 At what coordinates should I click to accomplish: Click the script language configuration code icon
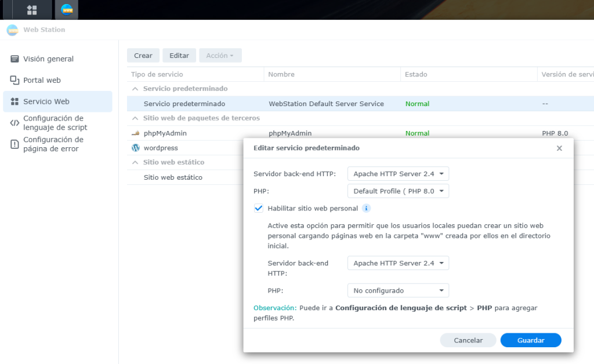point(15,123)
